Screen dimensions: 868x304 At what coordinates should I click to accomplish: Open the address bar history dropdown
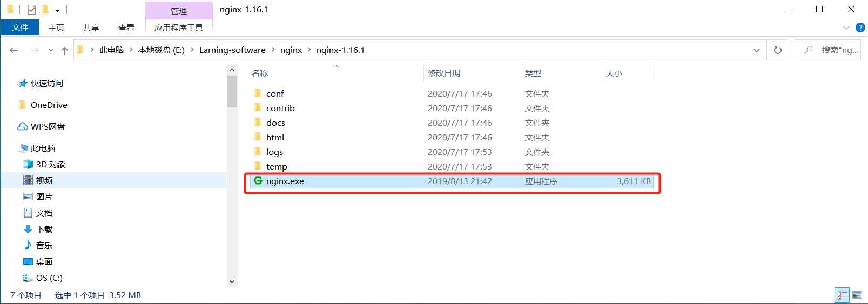point(757,50)
